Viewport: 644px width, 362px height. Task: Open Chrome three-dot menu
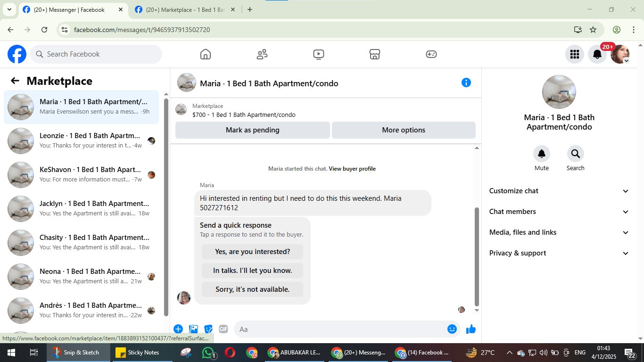click(634, 30)
